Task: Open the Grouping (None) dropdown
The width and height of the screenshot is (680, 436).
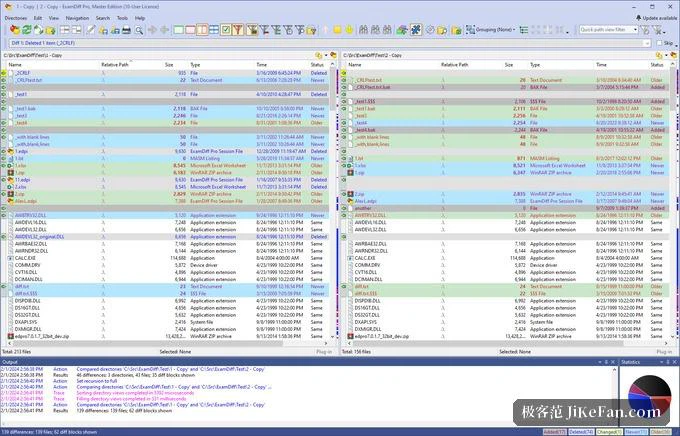Action: point(491,30)
